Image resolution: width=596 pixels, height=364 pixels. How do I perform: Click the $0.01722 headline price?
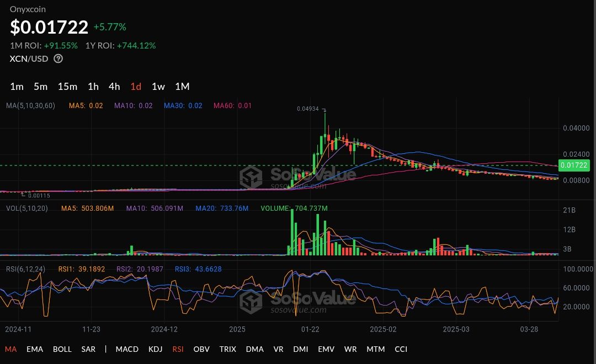tap(49, 27)
